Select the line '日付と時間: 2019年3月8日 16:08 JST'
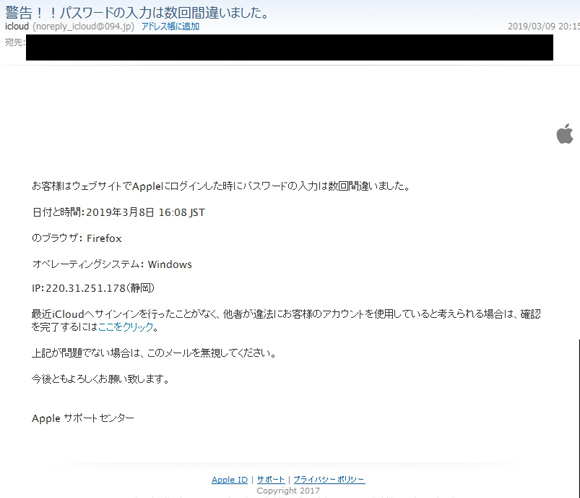 click(x=118, y=212)
